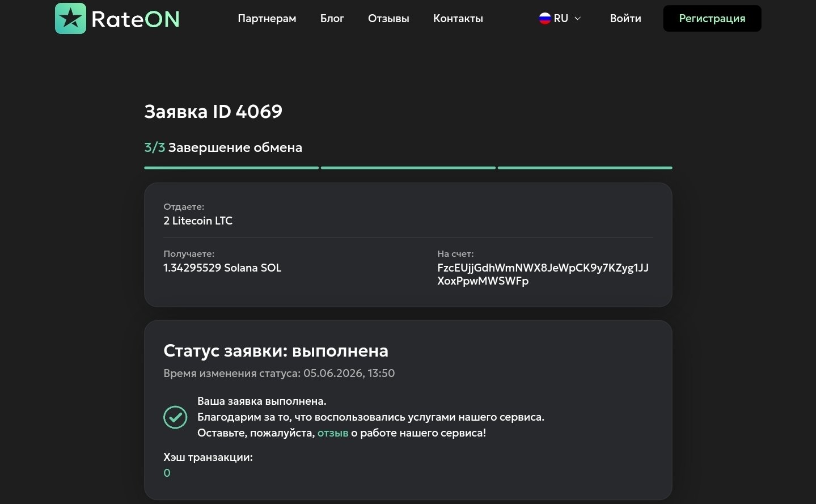The height and width of the screenshot is (504, 816).
Task: Click the RateON brand name text
Action: [136, 19]
